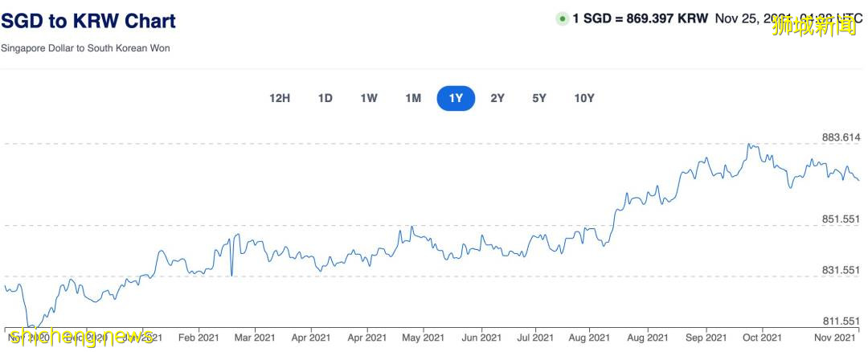Screen dimensions: 868x352
Task: Click the green live rate indicator dot
Action: (563, 18)
